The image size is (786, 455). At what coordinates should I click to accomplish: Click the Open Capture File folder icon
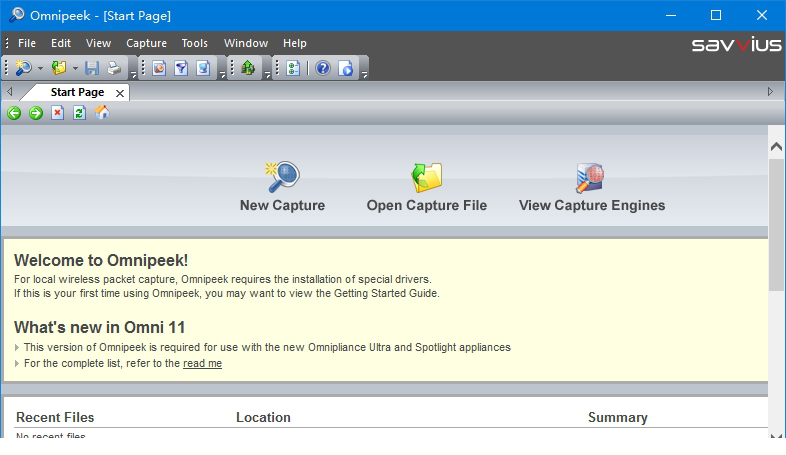(427, 177)
